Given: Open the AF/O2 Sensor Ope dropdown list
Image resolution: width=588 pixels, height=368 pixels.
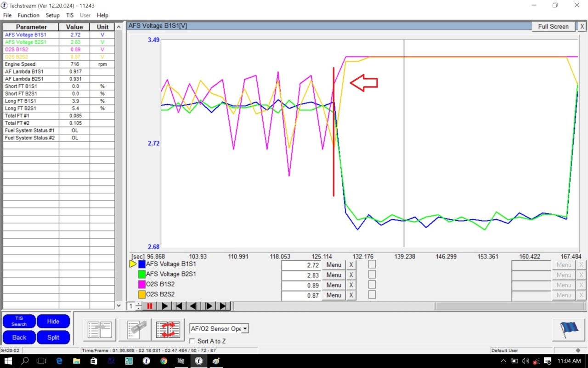Looking at the screenshot, I should click(x=245, y=328).
